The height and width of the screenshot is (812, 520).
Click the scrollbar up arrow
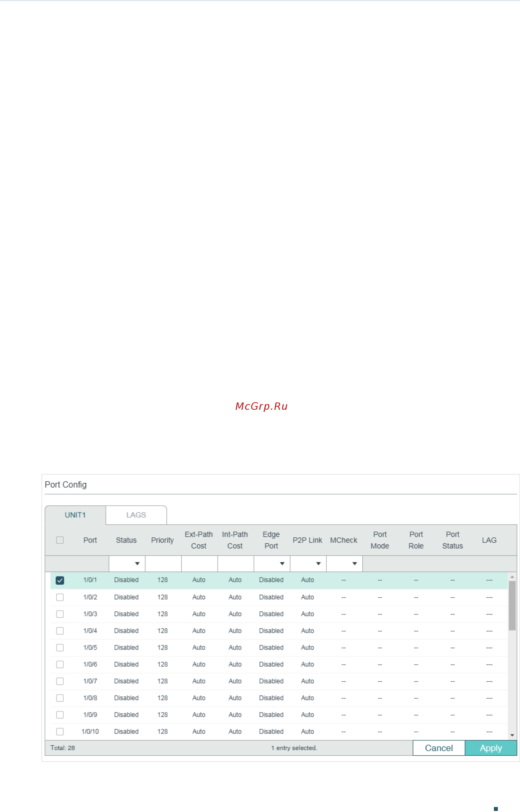[x=512, y=577]
